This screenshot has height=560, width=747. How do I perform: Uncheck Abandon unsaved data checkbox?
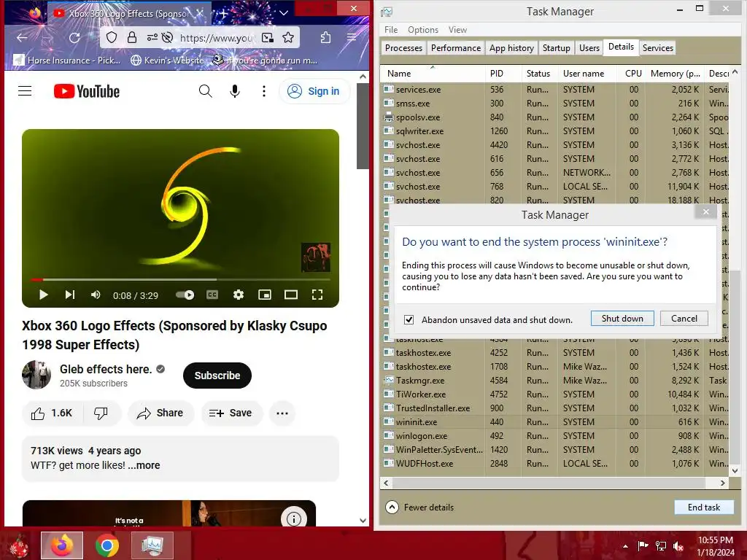pos(409,319)
